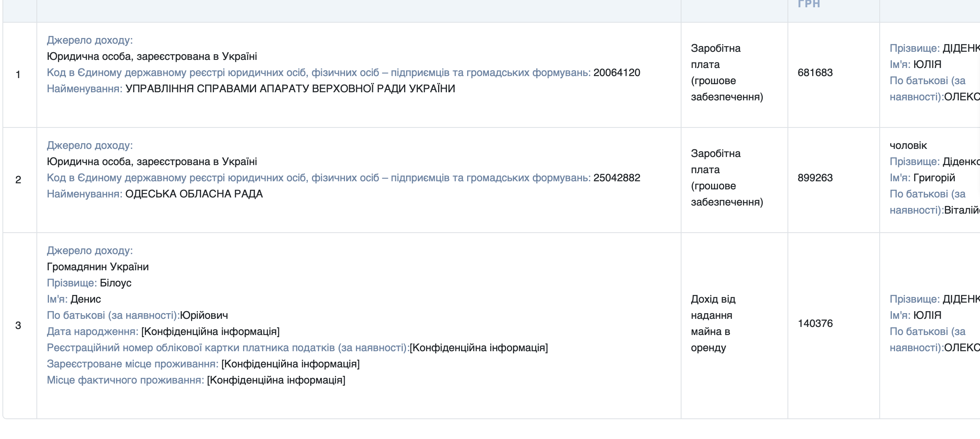
Task: Click the surname Білоус
Action: coord(115,283)
